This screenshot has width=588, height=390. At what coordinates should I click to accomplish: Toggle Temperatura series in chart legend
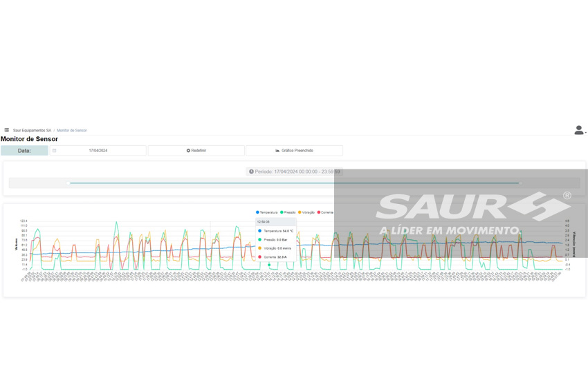[266, 212]
